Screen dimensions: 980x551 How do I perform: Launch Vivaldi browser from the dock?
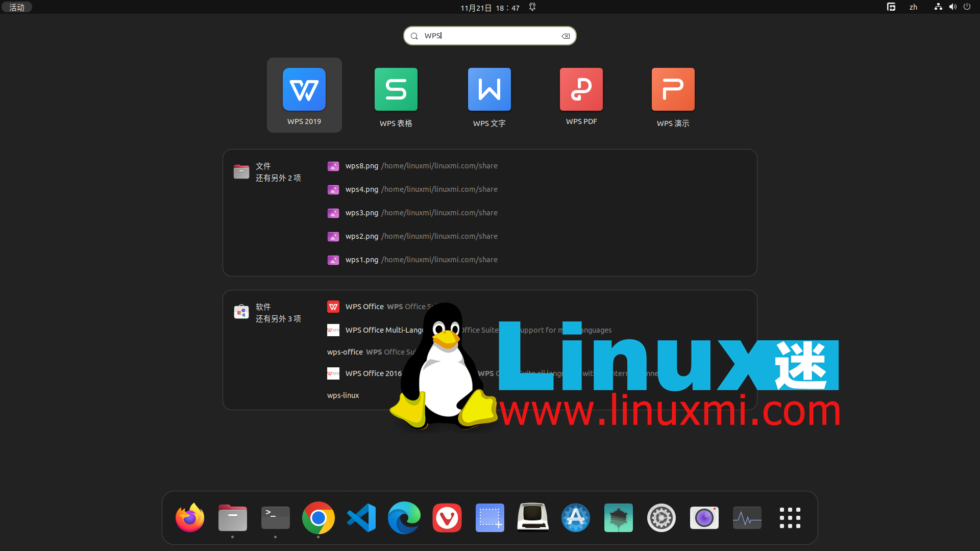[447, 518]
